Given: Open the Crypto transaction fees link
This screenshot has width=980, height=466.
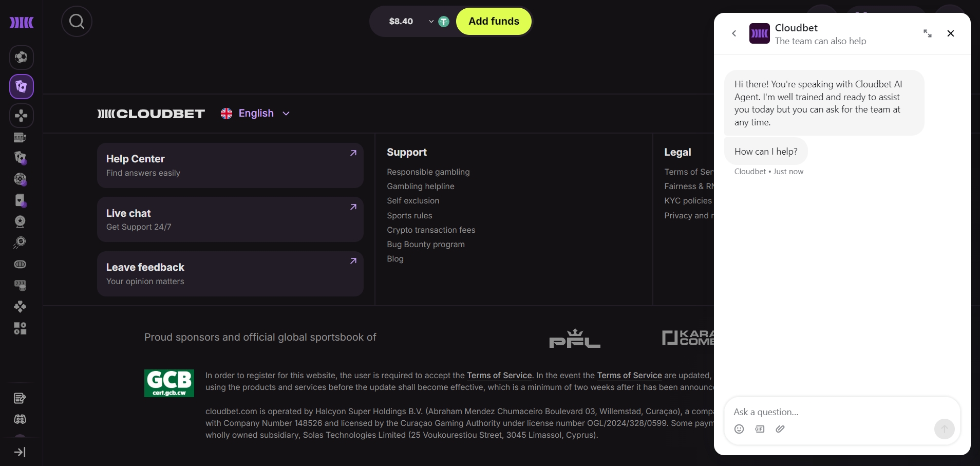Looking at the screenshot, I should (431, 230).
